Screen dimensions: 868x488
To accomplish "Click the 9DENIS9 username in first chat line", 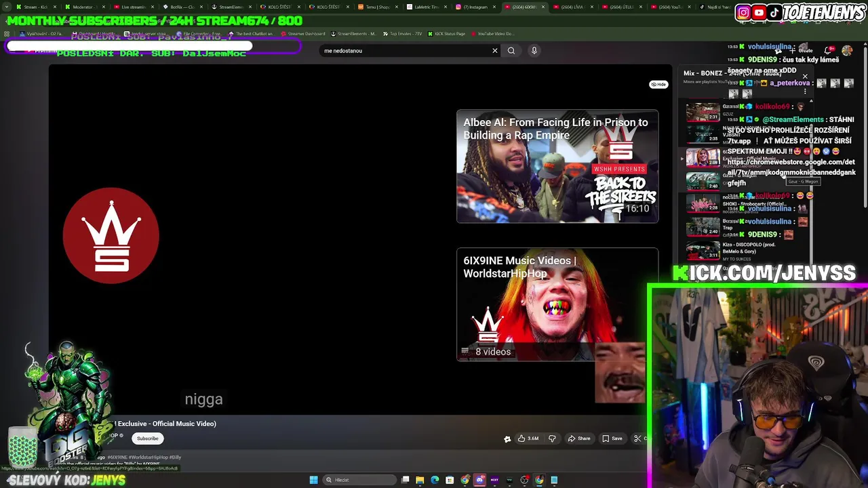I will 762,60.
